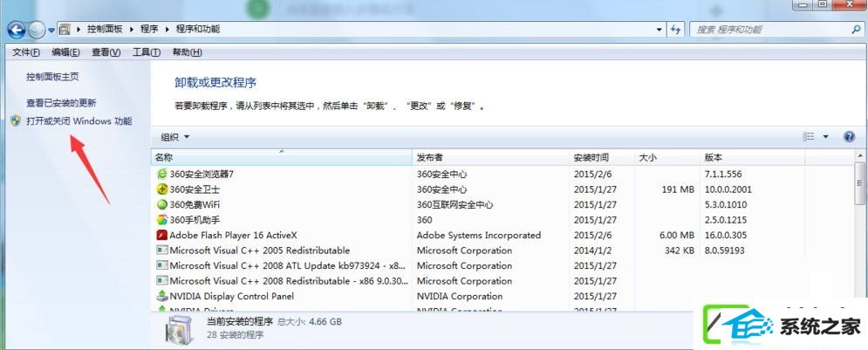Screen dimensions: 868x350
Task: Open the 查看(V) menu
Action: click(106, 52)
